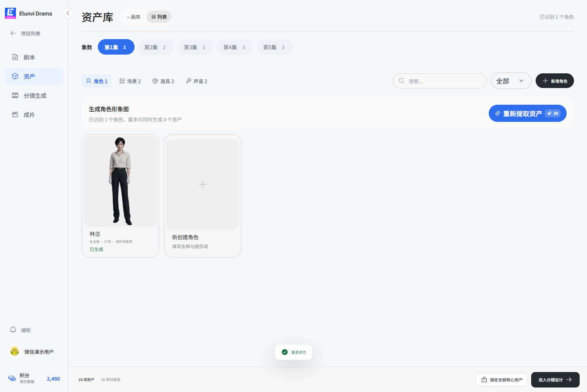Click the 16 项已锁定 status text
587x392 pixels.
[110, 380]
